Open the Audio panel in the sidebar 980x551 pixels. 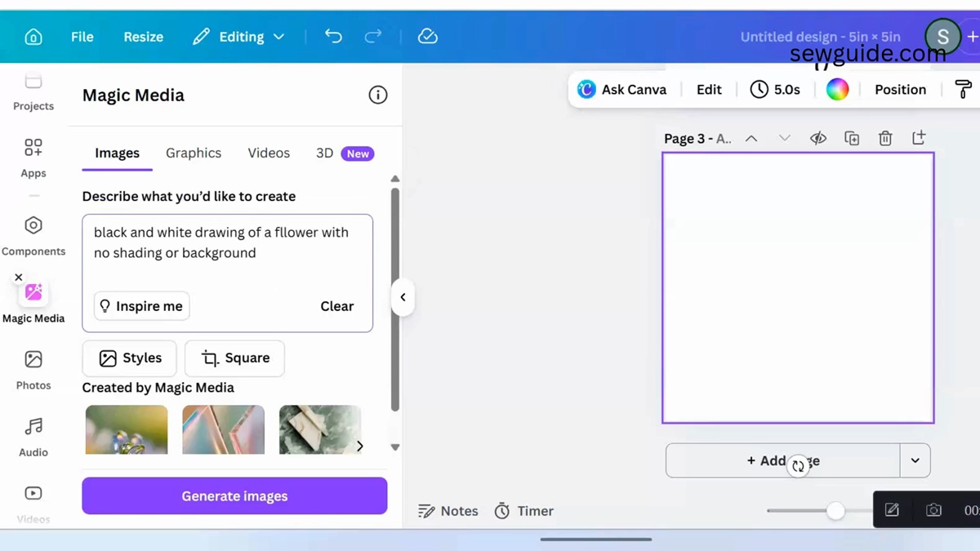point(33,437)
